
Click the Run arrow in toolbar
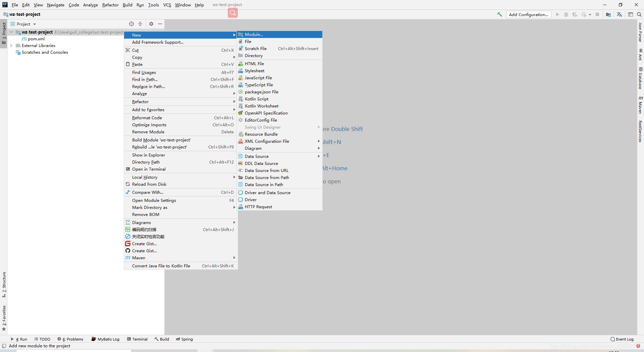point(557,14)
